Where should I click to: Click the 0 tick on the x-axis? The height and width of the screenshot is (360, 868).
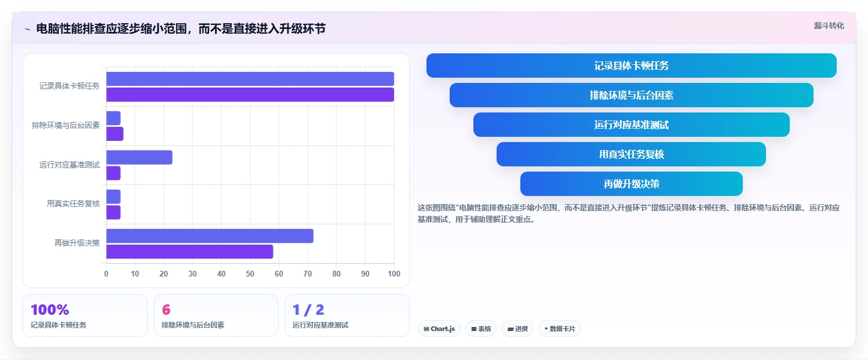click(x=106, y=274)
